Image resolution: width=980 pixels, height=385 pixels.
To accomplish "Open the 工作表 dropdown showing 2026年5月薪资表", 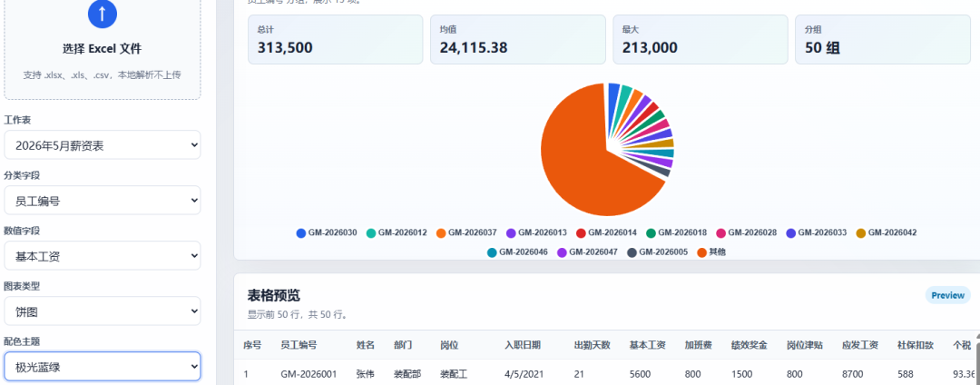I will pyautogui.click(x=103, y=145).
